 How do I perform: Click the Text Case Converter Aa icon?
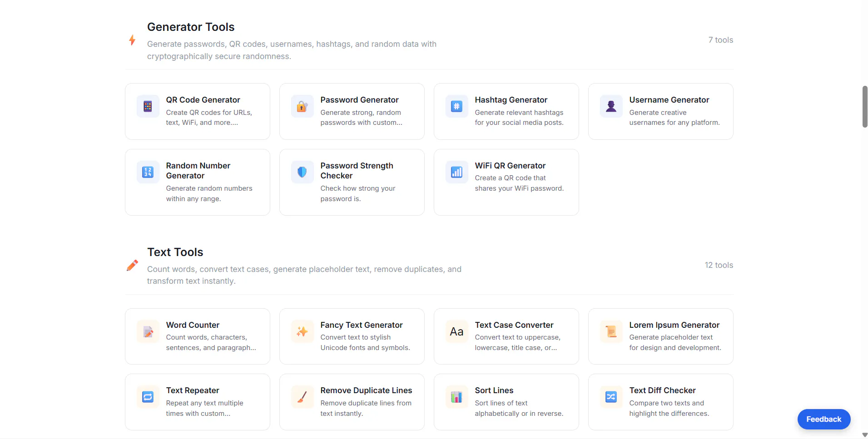tap(456, 331)
